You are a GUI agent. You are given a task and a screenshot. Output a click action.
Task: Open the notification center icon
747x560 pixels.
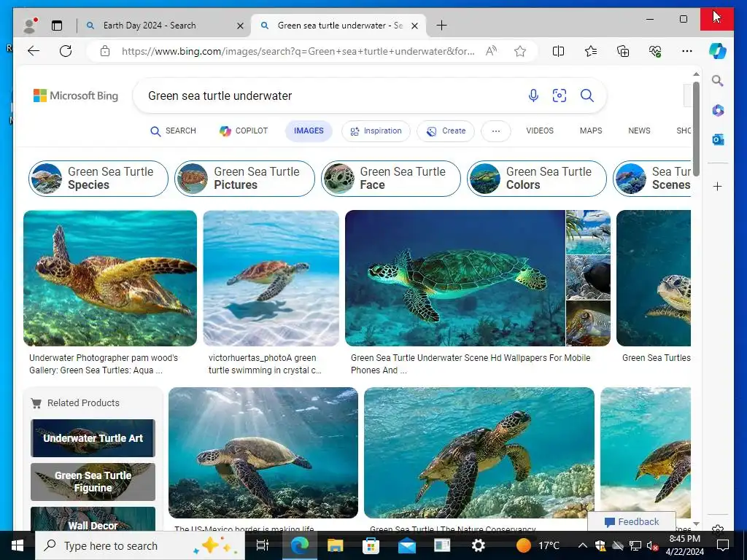[x=723, y=545]
